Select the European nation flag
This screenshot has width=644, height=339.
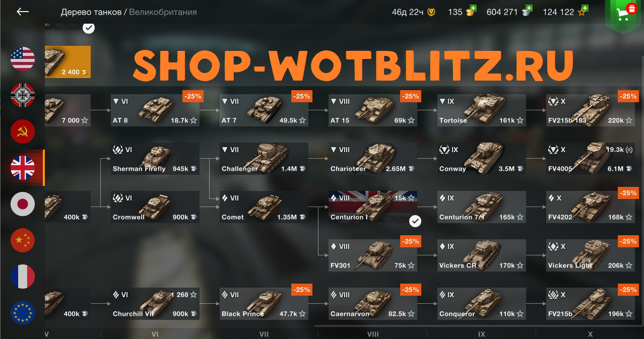pos(23,313)
